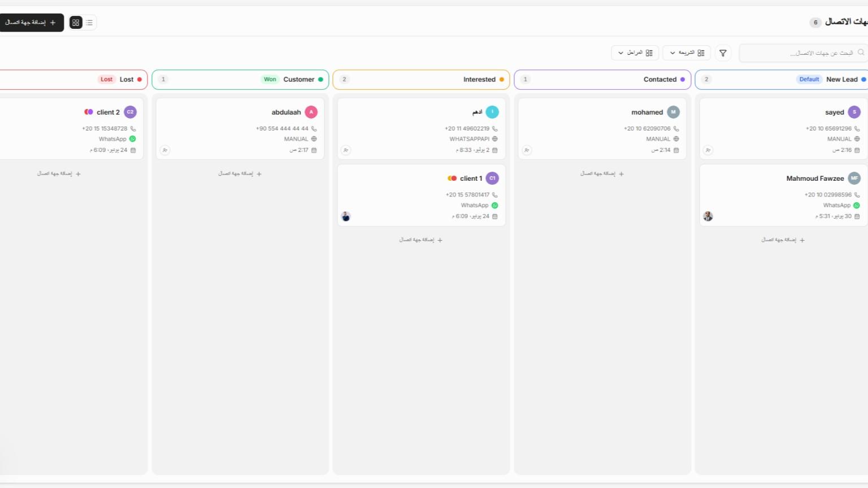Add a contact under Customer column
Viewport: 868px width, 488px height.
pyautogui.click(x=240, y=174)
